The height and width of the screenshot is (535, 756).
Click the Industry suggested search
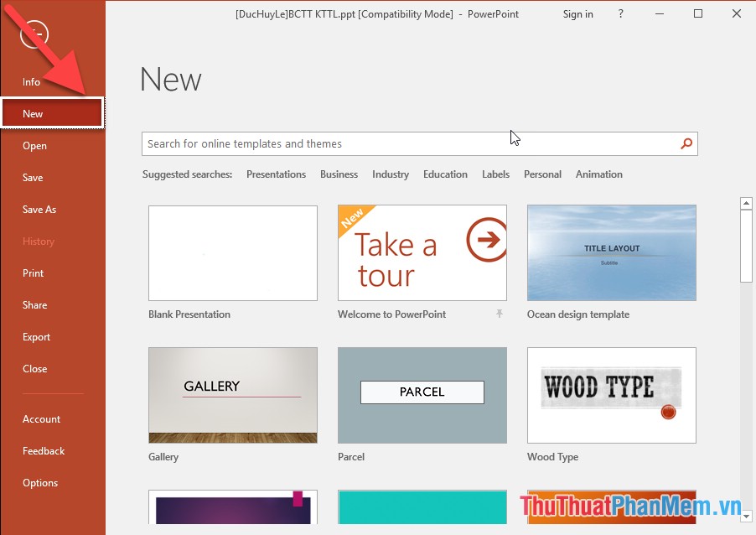point(391,174)
